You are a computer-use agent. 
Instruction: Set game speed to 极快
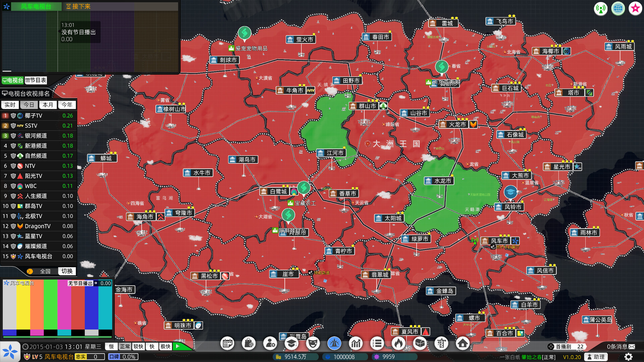pos(165,346)
